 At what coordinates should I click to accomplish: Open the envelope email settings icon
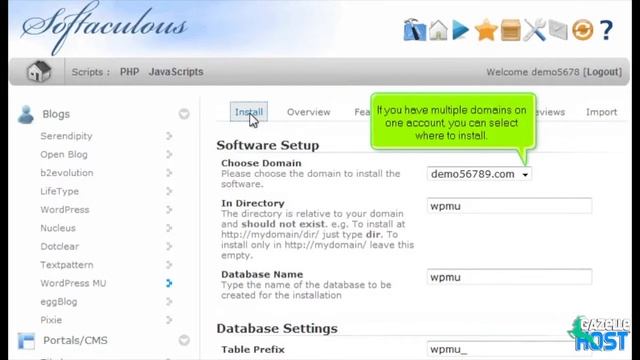pos(558,30)
